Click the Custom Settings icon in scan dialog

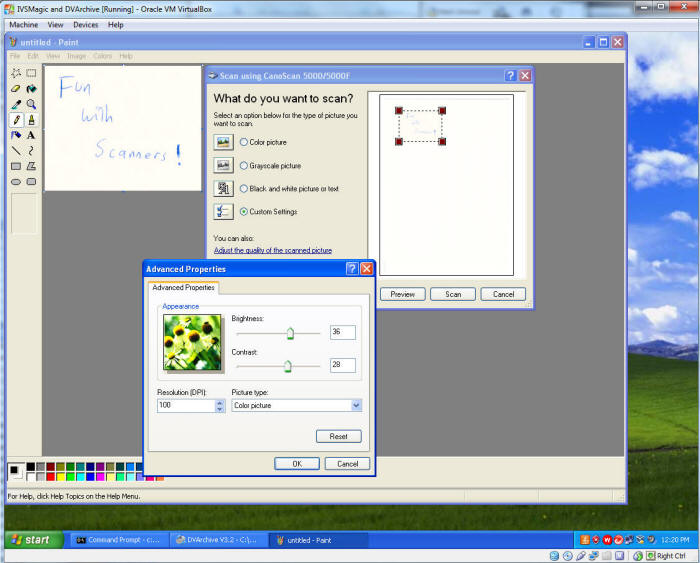[x=223, y=212]
